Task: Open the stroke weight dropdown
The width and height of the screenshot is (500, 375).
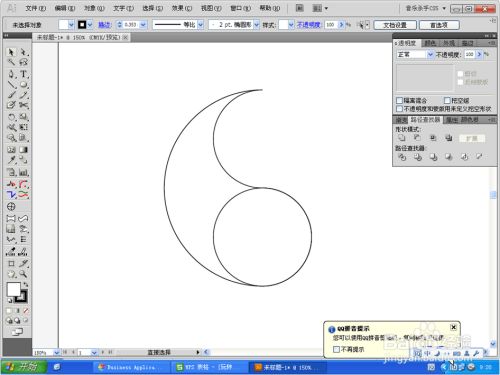Action: point(143,25)
